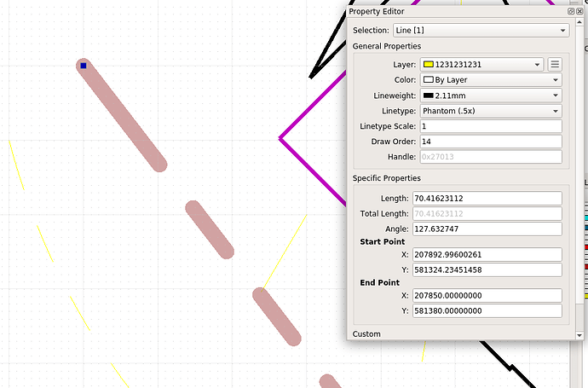Click the Angle field 127.632747
588x388 pixels.
tap(487, 229)
